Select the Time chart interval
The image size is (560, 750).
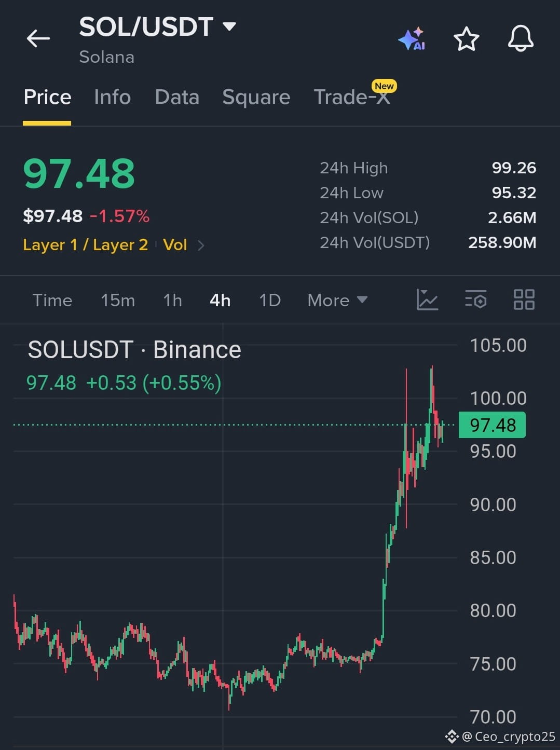coord(52,300)
